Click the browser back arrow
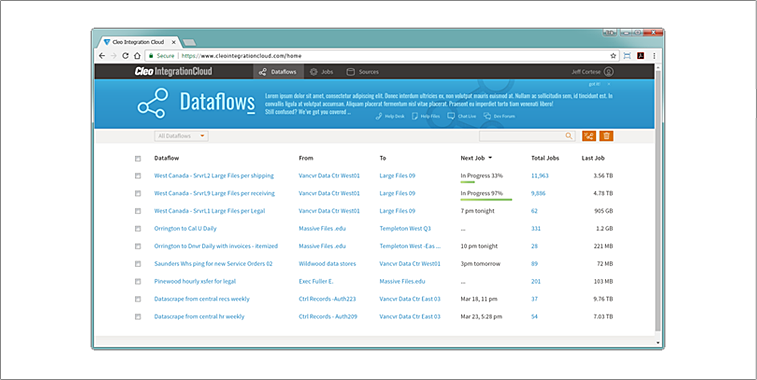The width and height of the screenshot is (757, 380). pos(102,56)
